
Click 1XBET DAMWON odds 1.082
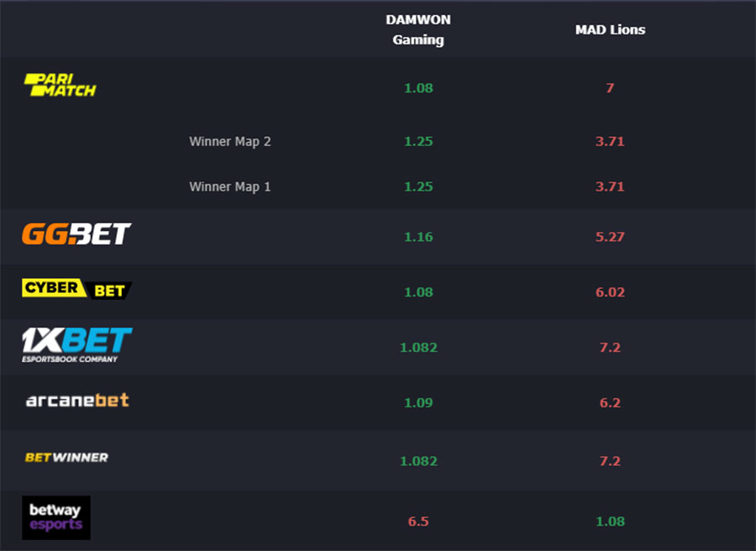point(418,348)
